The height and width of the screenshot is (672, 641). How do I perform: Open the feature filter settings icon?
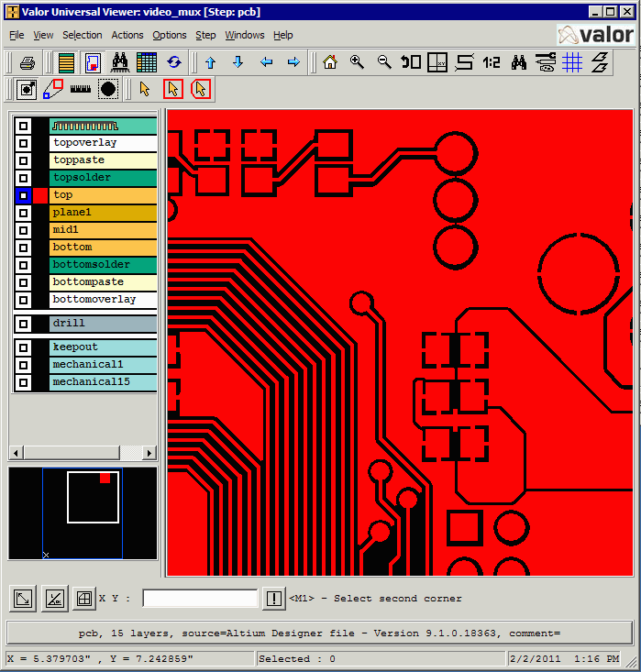tap(546, 63)
